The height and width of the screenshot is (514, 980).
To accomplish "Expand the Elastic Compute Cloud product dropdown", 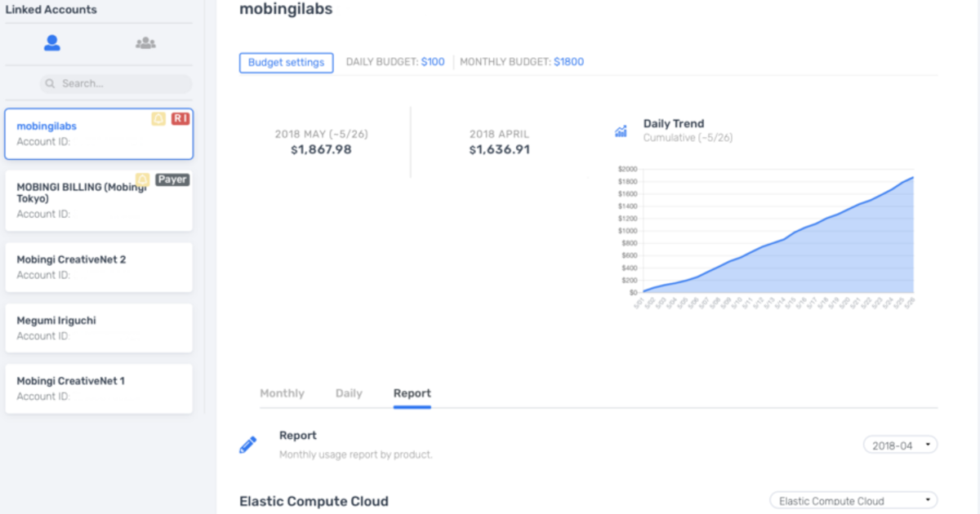I will (853, 501).
